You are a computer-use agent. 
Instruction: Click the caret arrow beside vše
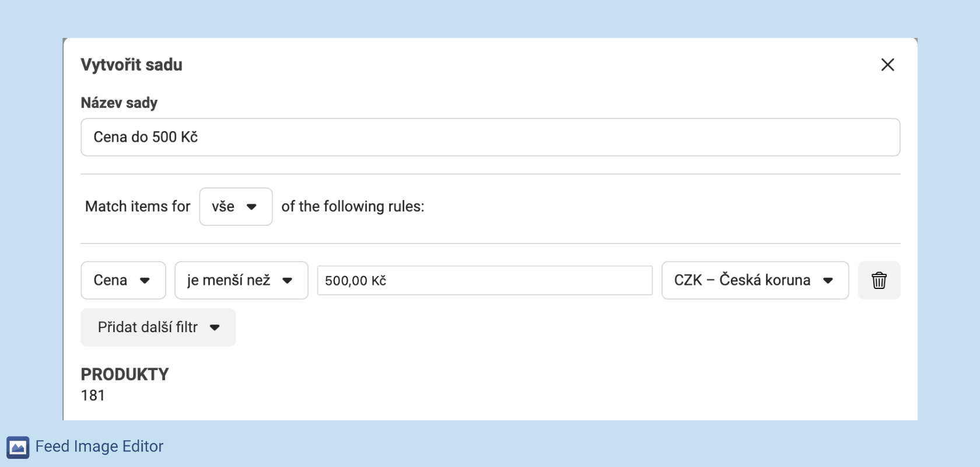click(x=252, y=207)
